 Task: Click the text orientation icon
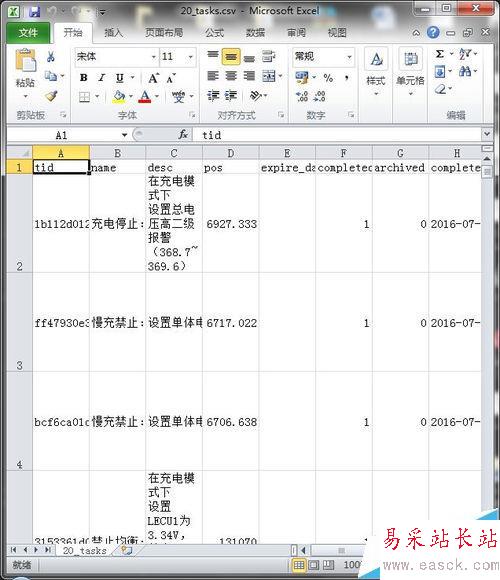[256, 96]
